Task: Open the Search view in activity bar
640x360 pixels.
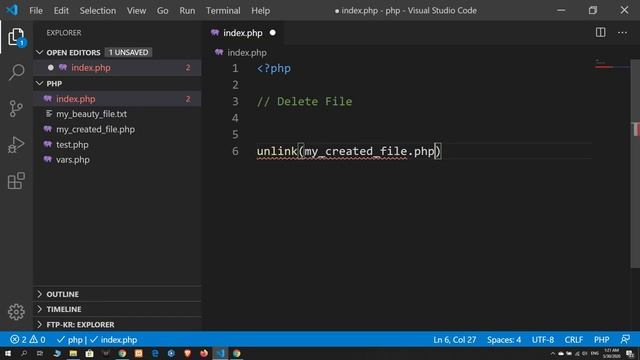Action: point(16,72)
